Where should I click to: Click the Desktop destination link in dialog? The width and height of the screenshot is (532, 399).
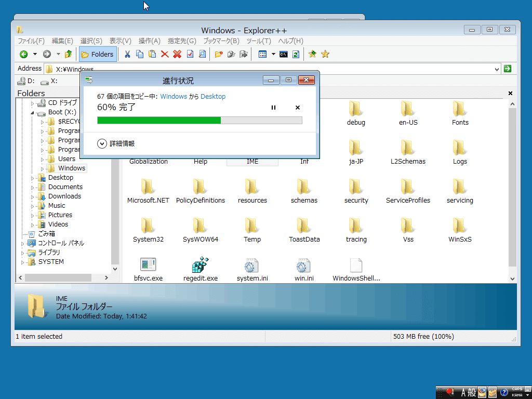pos(212,96)
